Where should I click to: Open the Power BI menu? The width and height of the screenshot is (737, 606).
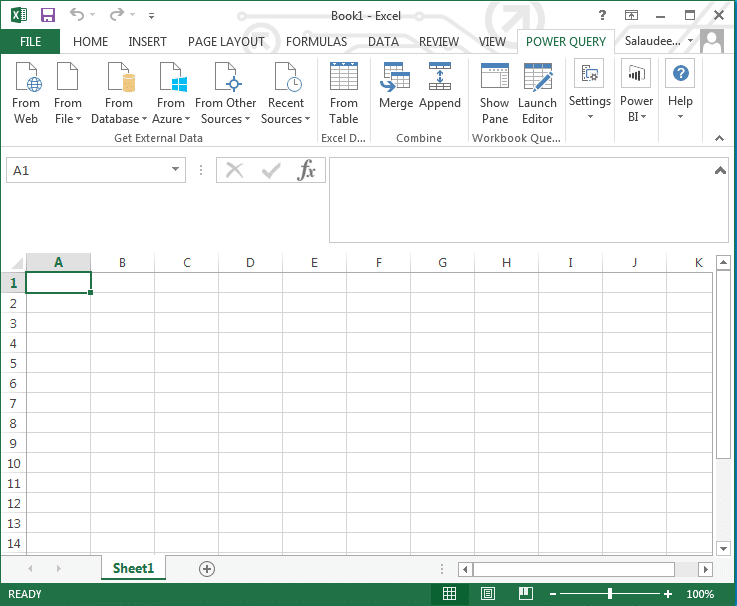click(x=636, y=89)
